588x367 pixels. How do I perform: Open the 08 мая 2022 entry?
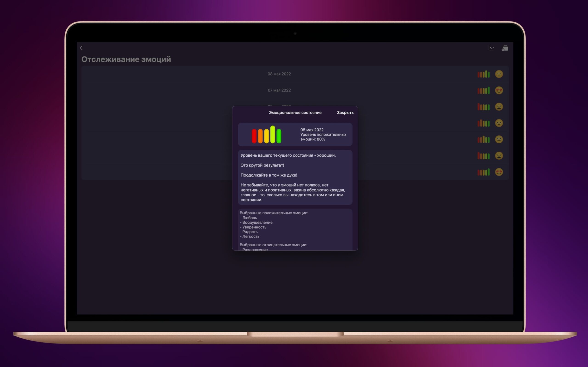click(279, 74)
